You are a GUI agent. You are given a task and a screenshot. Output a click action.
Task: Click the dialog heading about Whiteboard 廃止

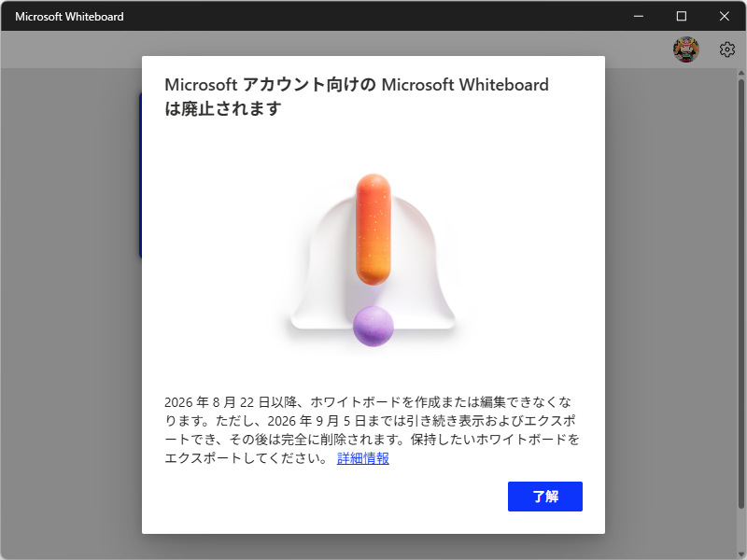click(x=357, y=97)
